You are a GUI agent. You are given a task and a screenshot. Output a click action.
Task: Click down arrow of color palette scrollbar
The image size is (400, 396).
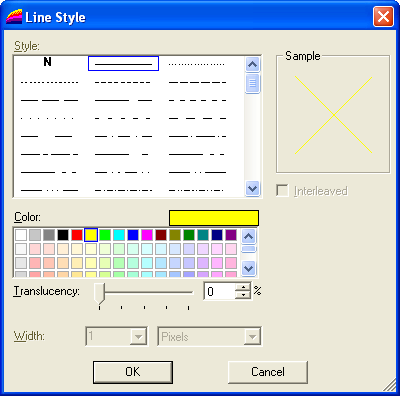click(249, 268)
